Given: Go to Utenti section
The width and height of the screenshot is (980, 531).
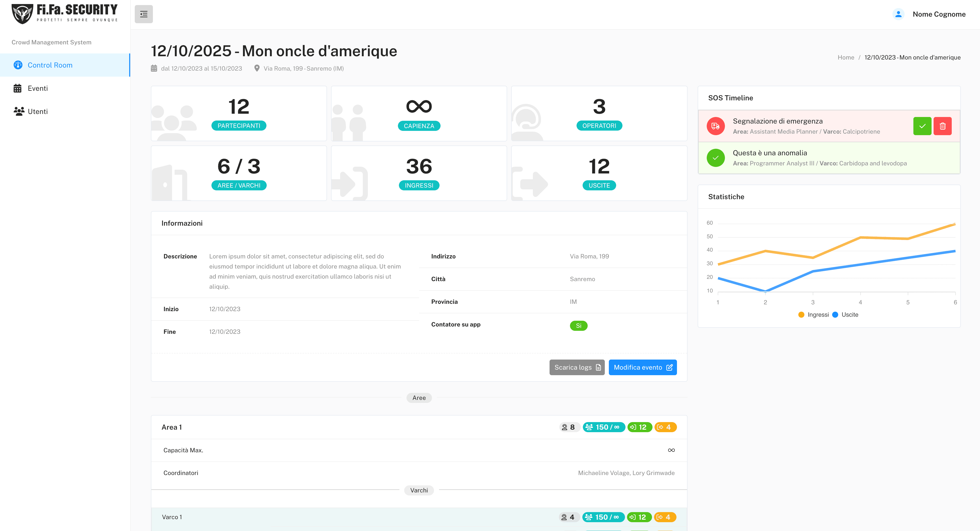Looking at the screenshot, I should tap(38, 111).
